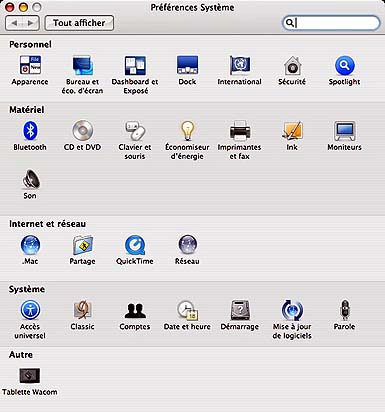Open Parole microphone icon
The width and height of the screenshot is (385, 412).
pyautogui.click(x=344, y=310)
